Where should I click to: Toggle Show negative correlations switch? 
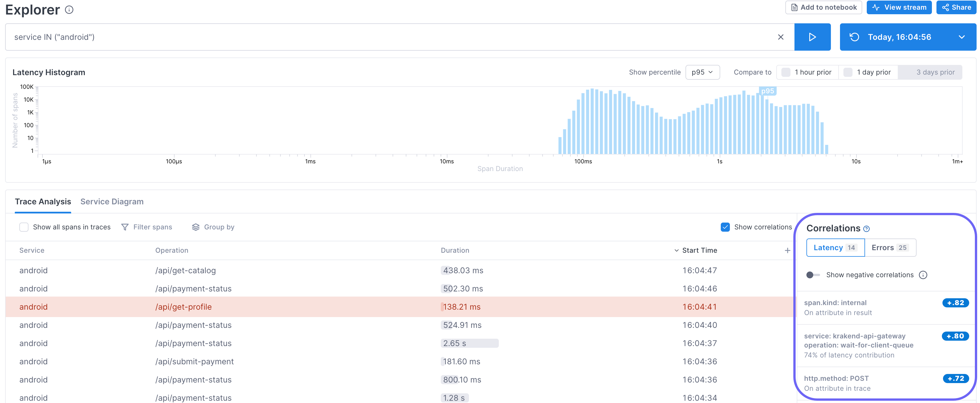tap(813, 275)
